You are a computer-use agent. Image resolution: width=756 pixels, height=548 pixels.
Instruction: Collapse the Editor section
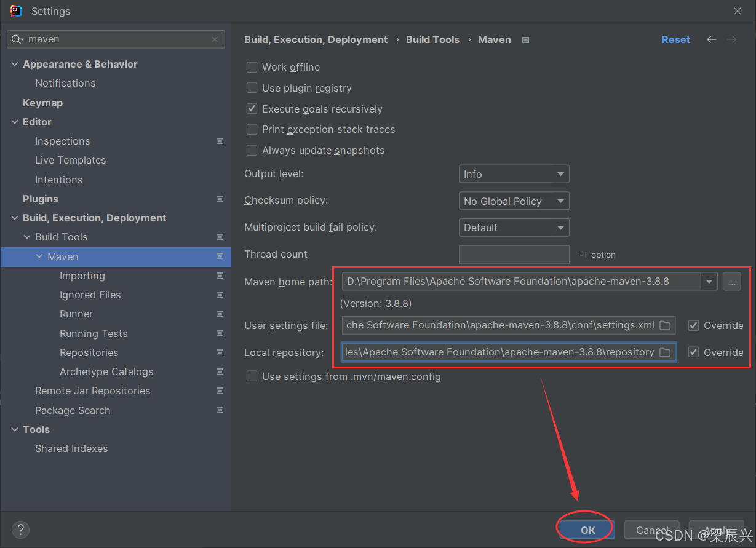(15, 122)
